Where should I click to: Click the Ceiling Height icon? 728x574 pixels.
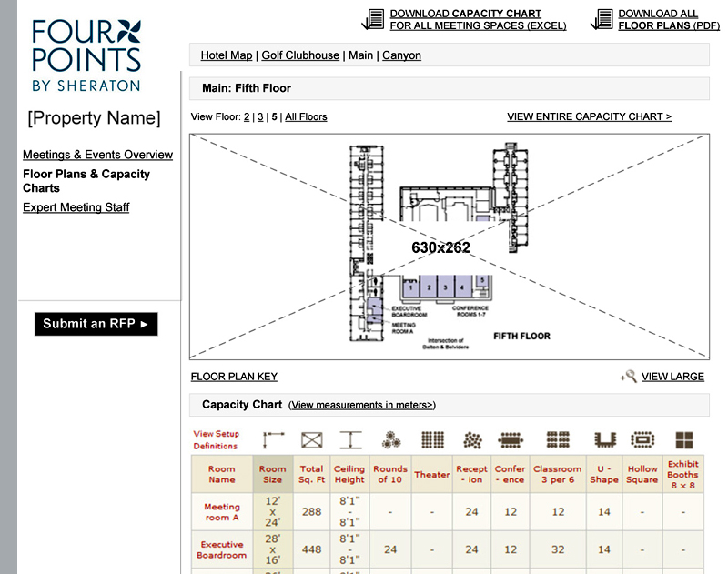point(349,440)
